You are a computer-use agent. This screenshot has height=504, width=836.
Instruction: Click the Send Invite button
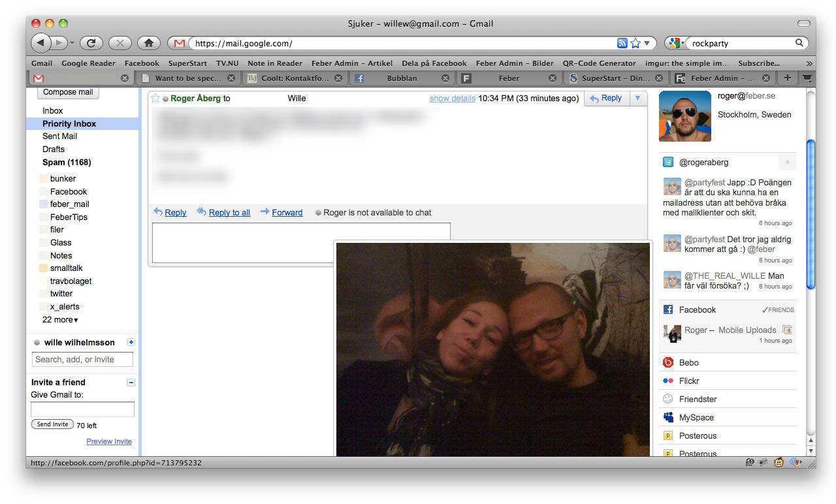tap(52, 424)
